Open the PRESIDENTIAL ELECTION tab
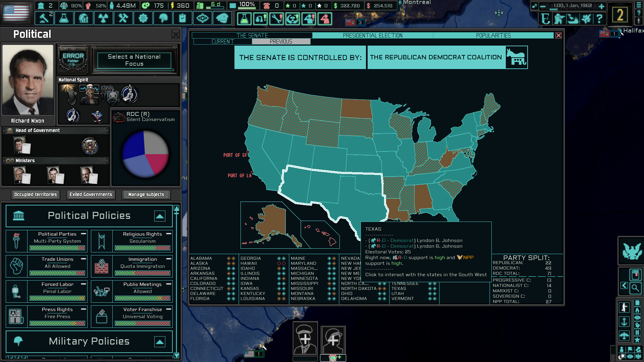The width and height of the screenshot is (644, 362). (373, 35)
